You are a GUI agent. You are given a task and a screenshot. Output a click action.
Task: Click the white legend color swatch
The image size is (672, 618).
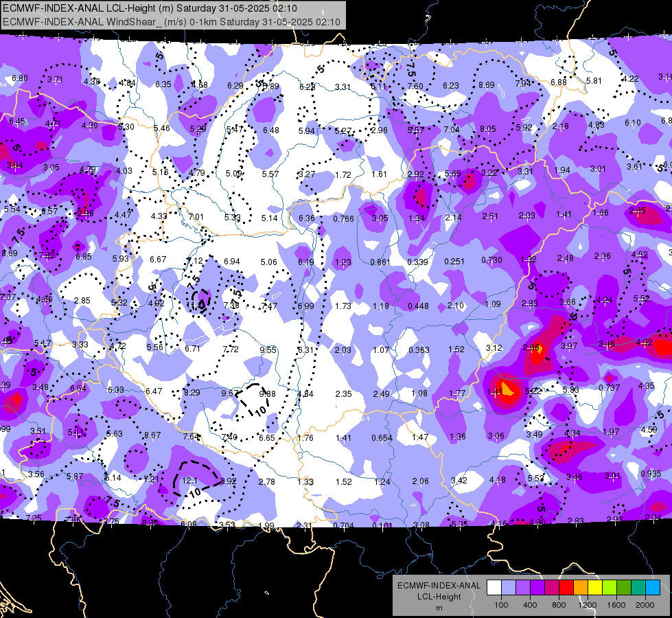pyautogui.click(x=494, y=588)
